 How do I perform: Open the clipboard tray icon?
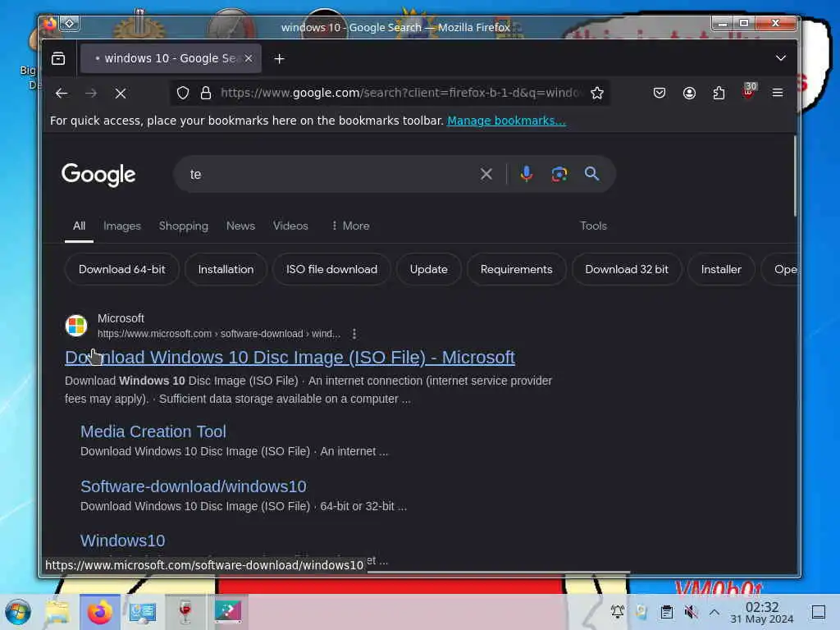[666, 612]
